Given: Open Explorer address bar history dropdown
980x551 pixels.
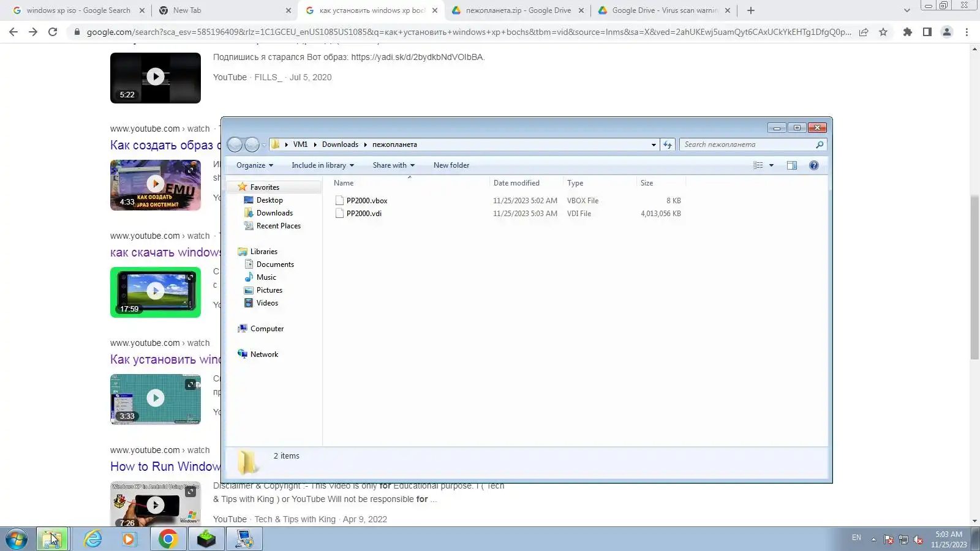Looking at the screenshot, I should point(654,145).
